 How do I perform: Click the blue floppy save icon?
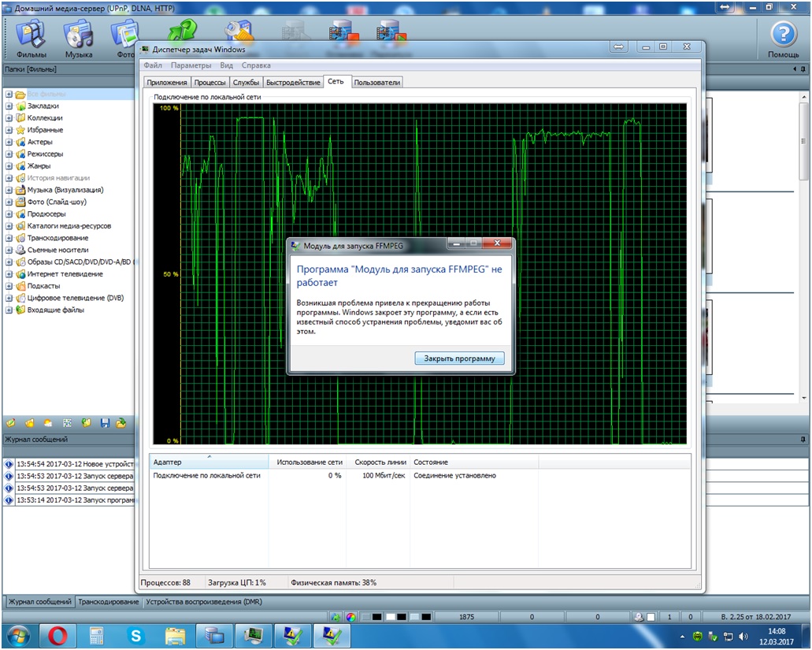[105, 423]
